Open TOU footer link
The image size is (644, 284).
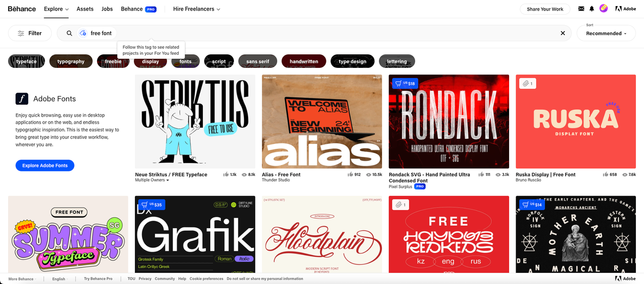pos(131,278)
